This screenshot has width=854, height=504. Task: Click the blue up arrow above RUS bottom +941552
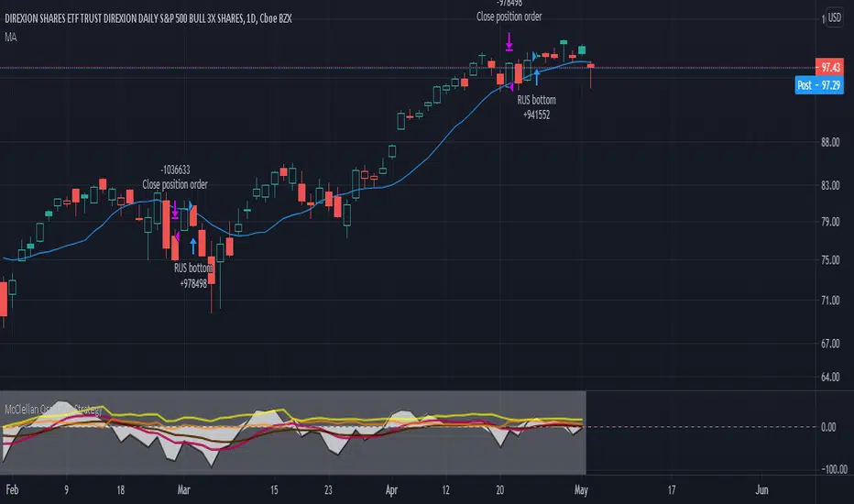point(536,77)
